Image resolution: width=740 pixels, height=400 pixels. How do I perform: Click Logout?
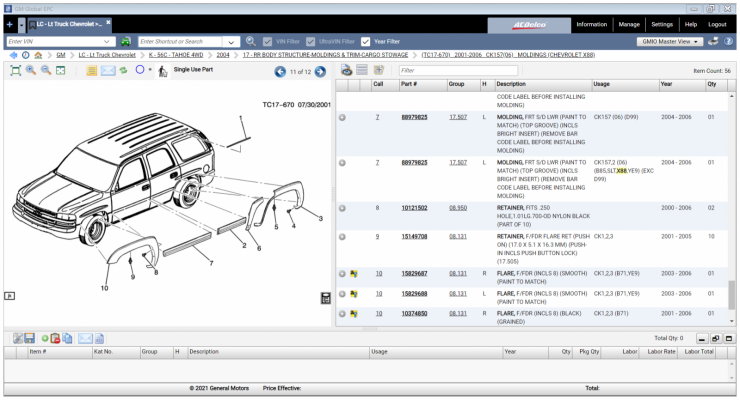click(717, 25)
